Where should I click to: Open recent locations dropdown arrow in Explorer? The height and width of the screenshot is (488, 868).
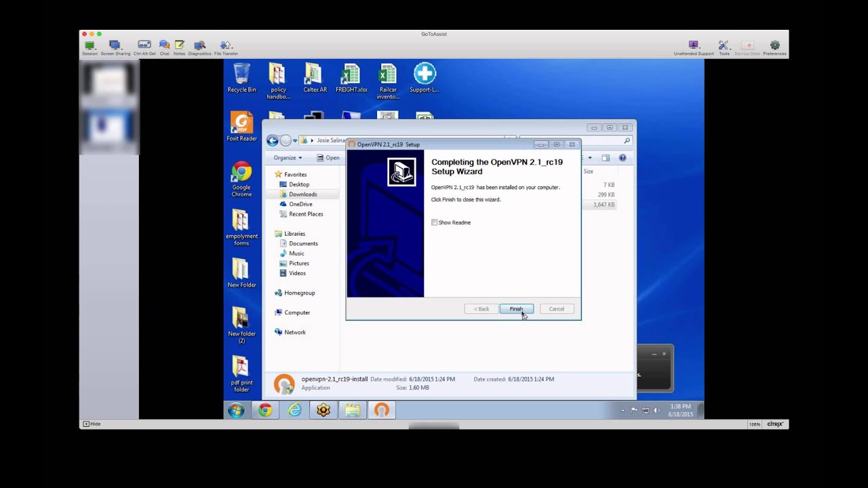295,141
